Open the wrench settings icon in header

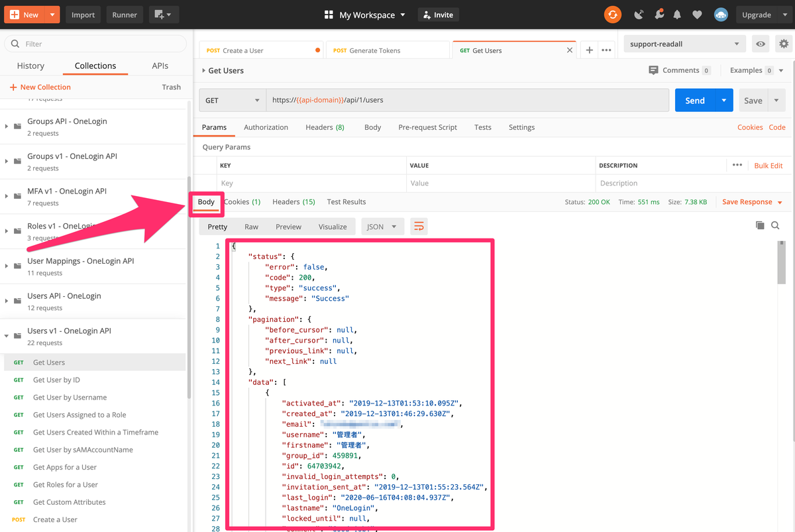[x=659, y=15]
